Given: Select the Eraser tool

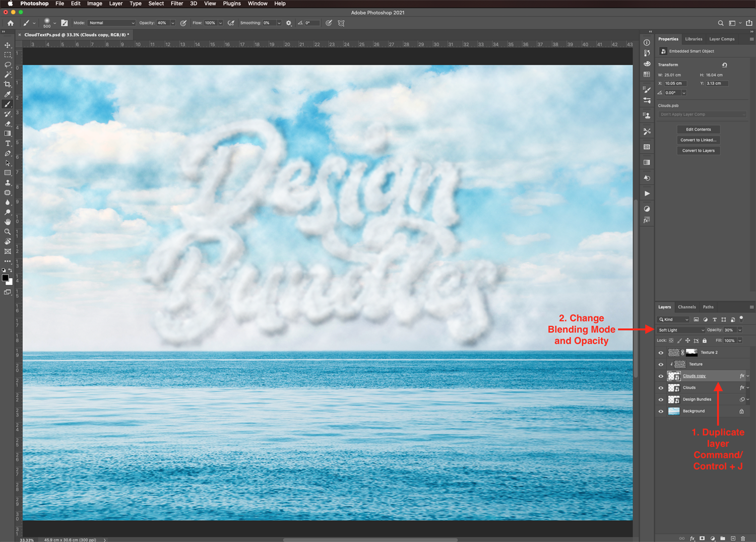Looking at the screenshot, I should tap(8, 124).
